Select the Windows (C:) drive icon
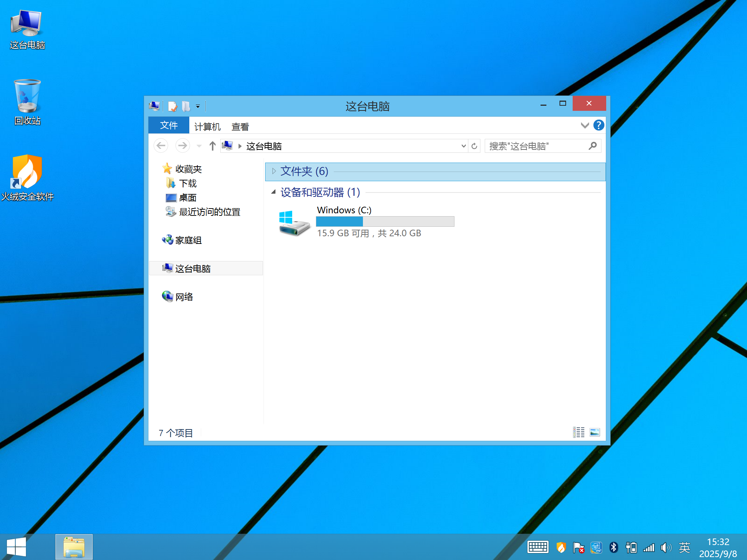Screen dimensions: 747x560 coord(294,223)
